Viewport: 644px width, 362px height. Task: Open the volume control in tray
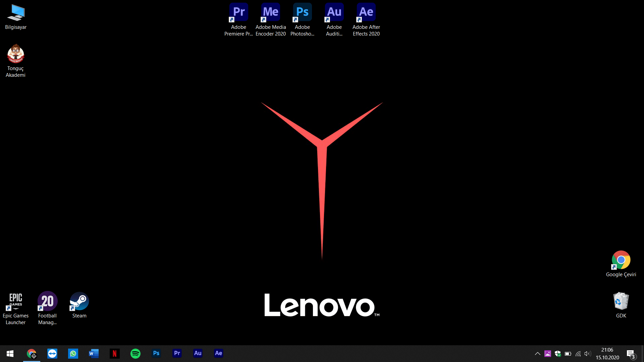(x=587, y=353)
